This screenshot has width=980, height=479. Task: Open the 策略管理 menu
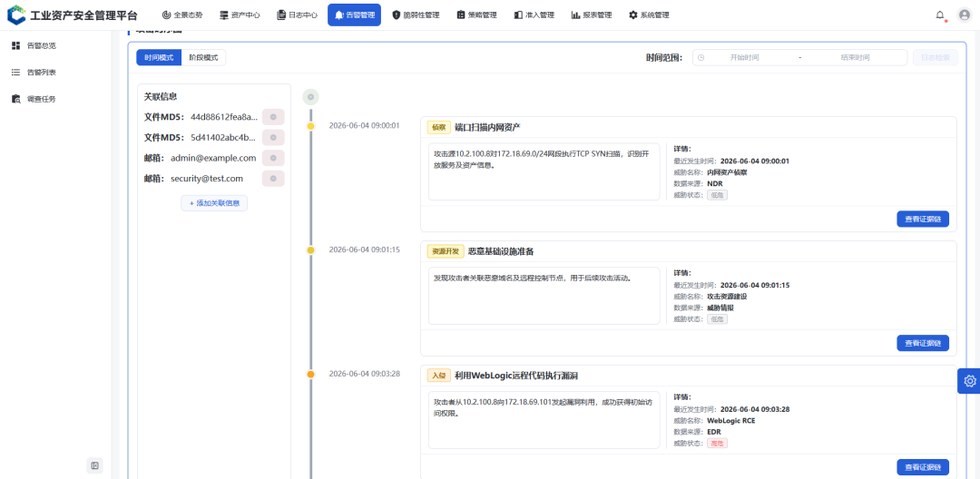tap(477, 15)
